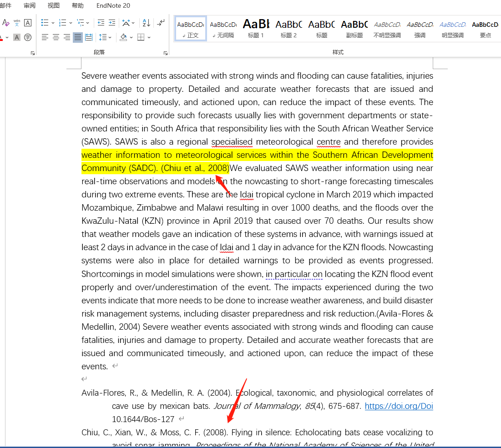The width and height of the screenshot is (501, 448).
Task: Apply Character Border to text
Action: (28, 23)
